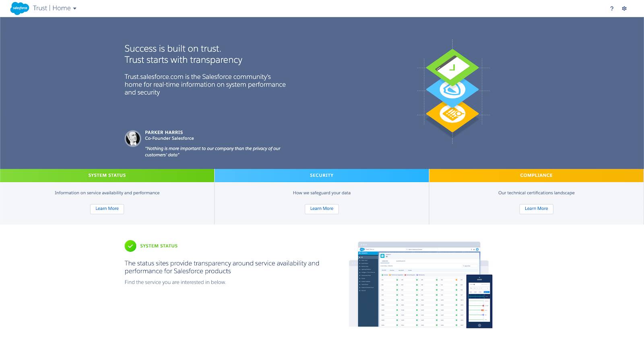Viewport: 644px width, 338px height.
Task: Expand the Trust Home dropdown arrow
Action: 74,8
